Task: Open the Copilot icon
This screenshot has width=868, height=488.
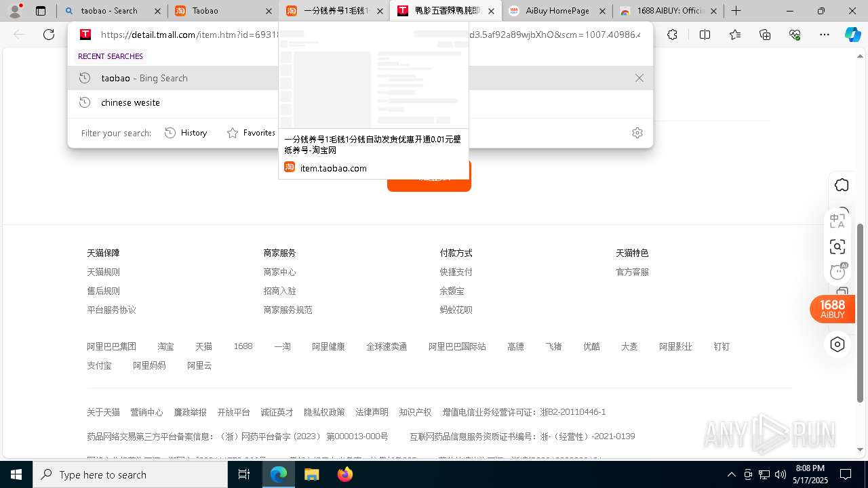Action: (852, 35)
